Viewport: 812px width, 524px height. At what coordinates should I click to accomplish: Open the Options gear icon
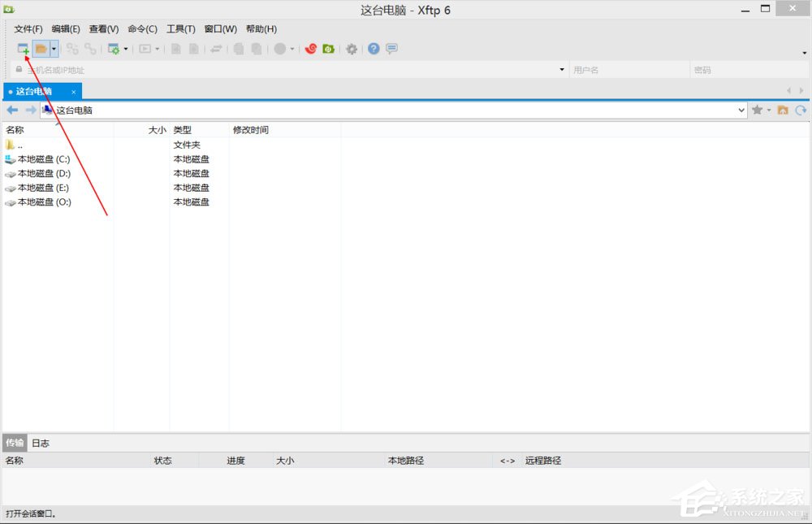(x=352, y=49)
